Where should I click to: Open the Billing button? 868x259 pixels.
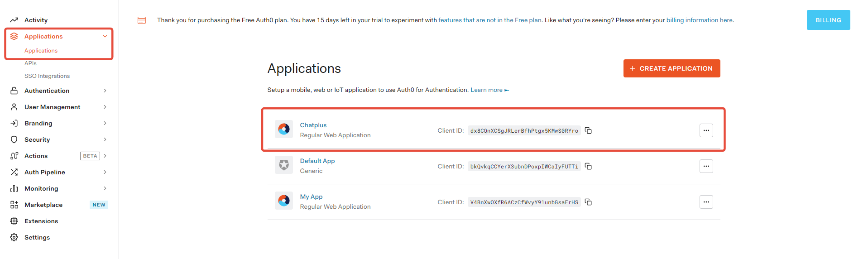tap(828, 20)
